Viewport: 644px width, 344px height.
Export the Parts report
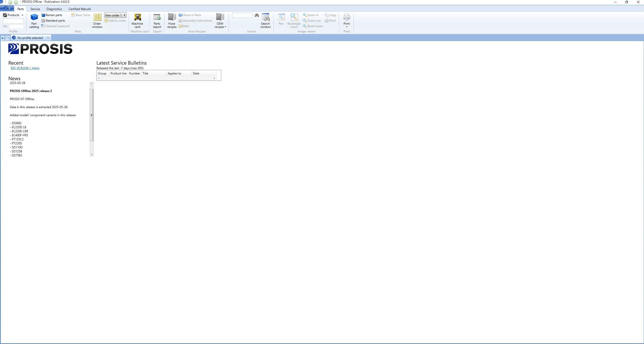coord(157,21)
